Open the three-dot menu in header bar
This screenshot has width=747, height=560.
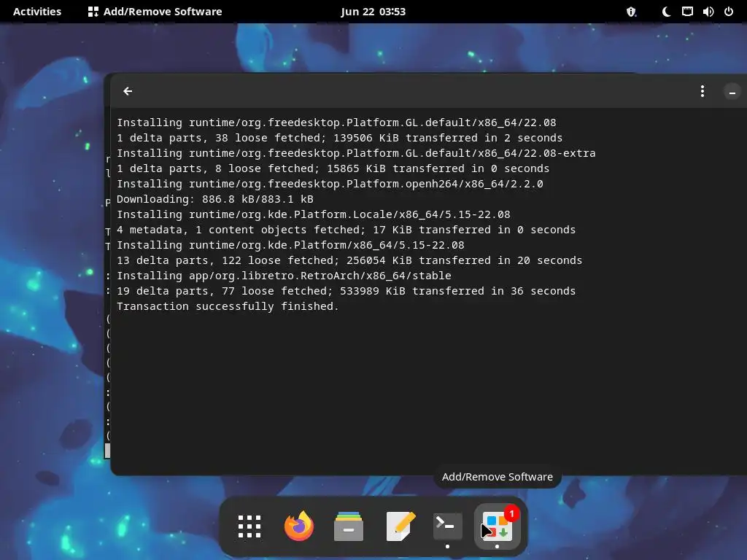(703, 91)
